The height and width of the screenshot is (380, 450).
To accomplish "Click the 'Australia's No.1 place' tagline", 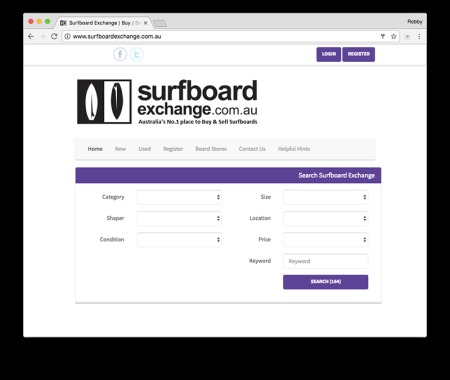I will [x=198, y=122].
